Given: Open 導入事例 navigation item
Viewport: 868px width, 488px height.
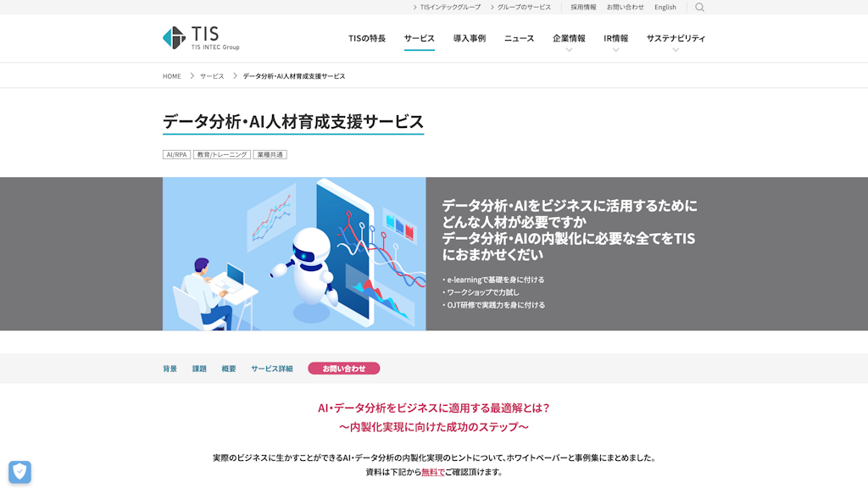Looking at the screenshot, I should (470, 38).
